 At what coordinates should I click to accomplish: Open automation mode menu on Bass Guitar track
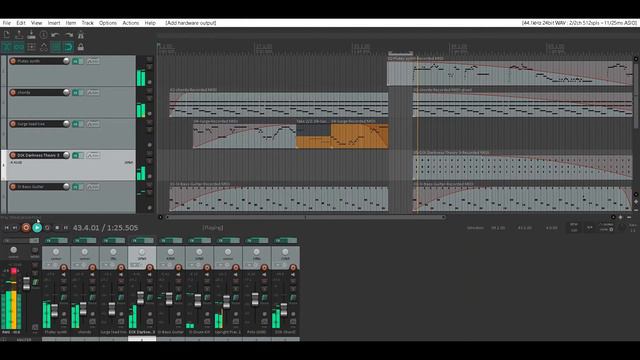(x=93, y=187)
